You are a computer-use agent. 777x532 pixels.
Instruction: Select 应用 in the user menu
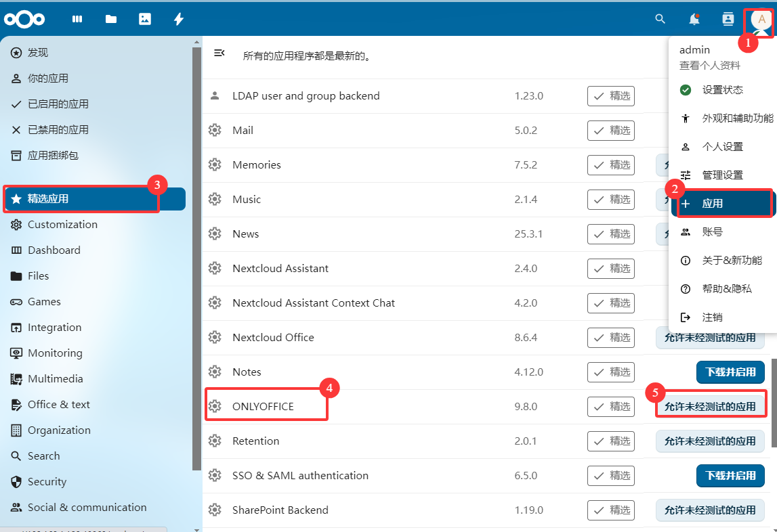[722, 204]
